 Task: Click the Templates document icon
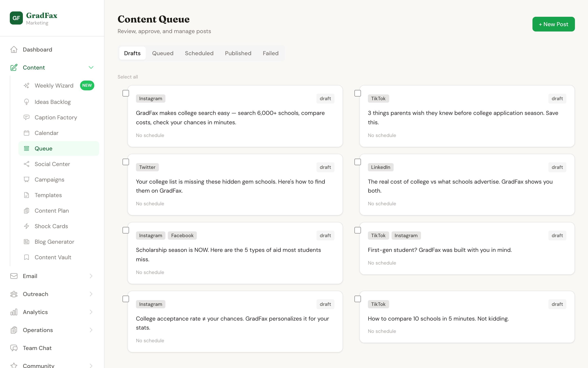pos(27,195)
